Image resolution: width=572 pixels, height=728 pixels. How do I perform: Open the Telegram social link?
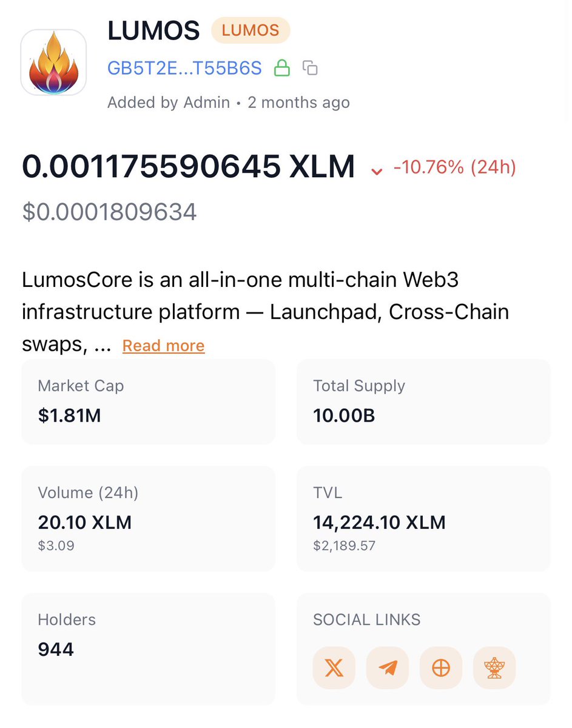(387, 668)
